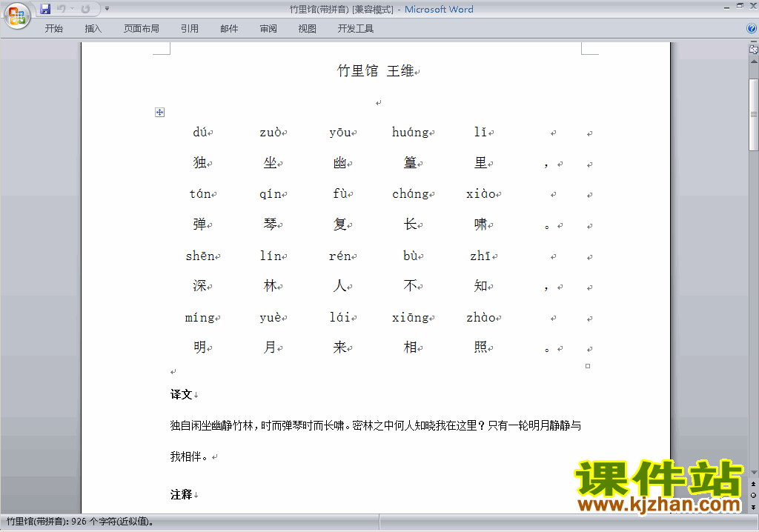Click pinyin cell xiāng
The width and height of the screenshot is (759, 532).
[411, 318]
